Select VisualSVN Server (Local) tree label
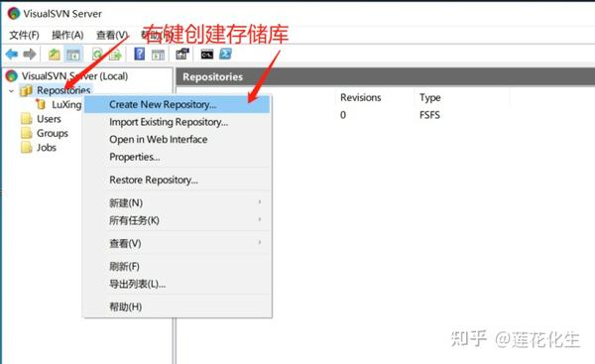 74,76
